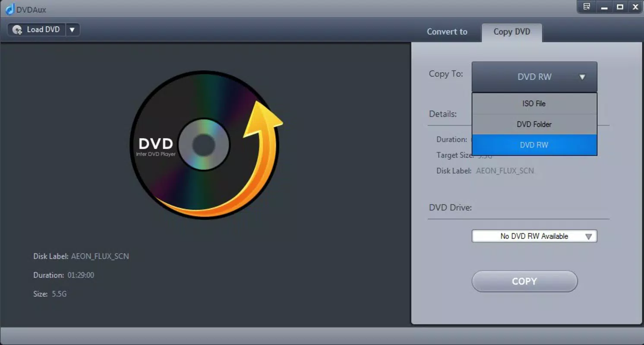This screenshot has width=644, height=345.
Task: Choose ISO File from Copy To list
Action: [534, 103]
